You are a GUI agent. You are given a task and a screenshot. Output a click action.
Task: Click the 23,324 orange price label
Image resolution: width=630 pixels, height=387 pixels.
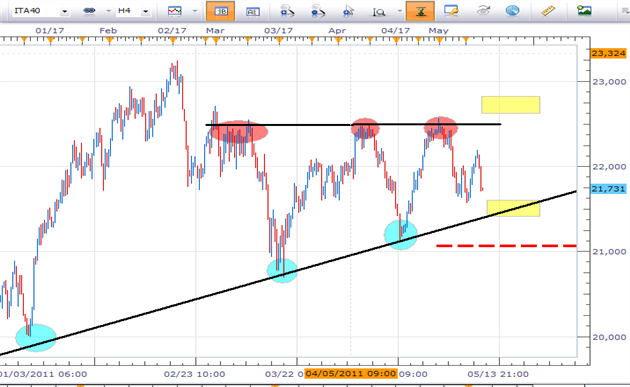pyautogui.click(x=608, y=53)
